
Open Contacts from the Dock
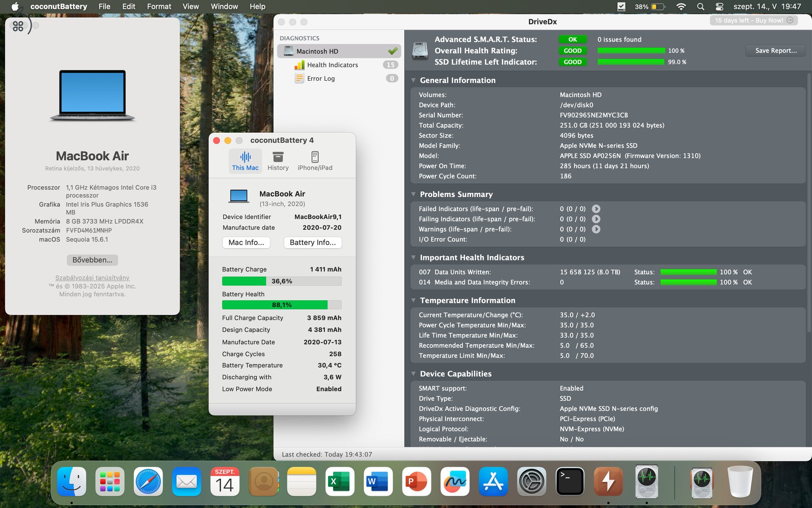(x=263, y=482)
